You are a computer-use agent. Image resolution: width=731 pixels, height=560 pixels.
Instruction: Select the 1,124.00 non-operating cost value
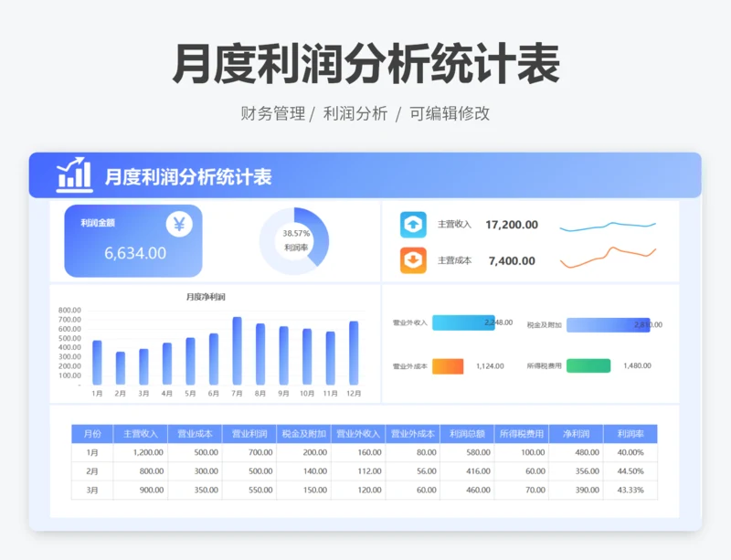[490, 366]
